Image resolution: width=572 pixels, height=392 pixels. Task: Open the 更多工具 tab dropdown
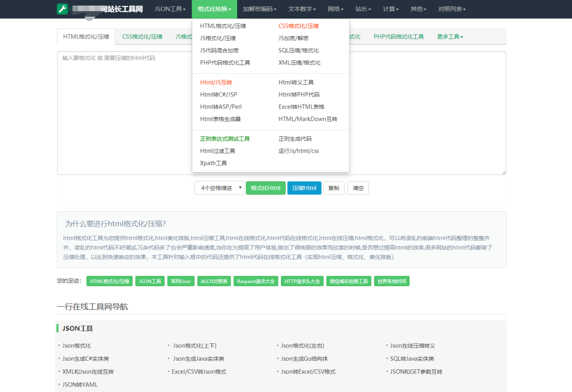pos(450,37)
